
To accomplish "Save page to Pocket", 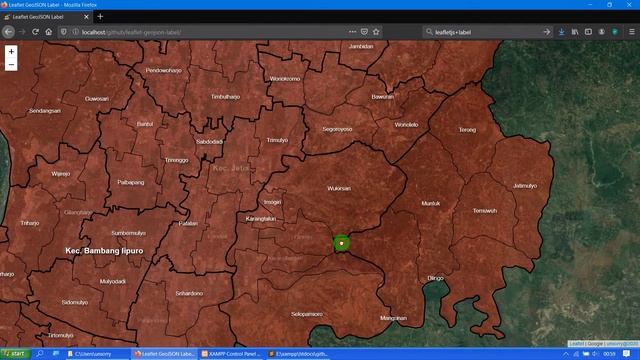I will point(364,32).
